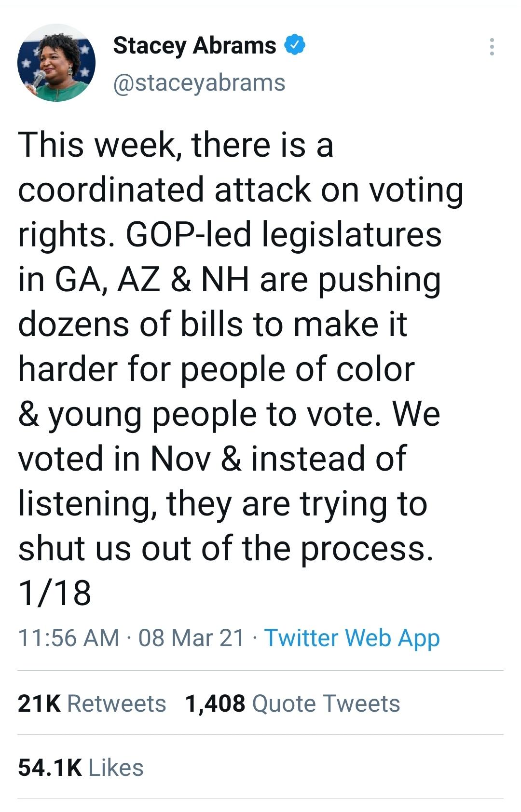The height and width of the screenshot is (812, 521).
Task: Click the "harder for people of color" line
Action: (216, 369)
